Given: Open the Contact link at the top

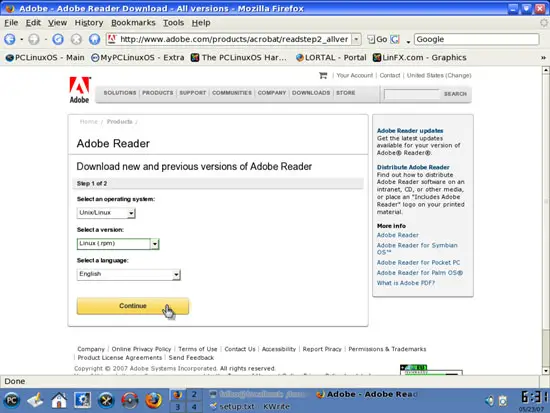Looking at the screenshot, I should pos(390,75).
